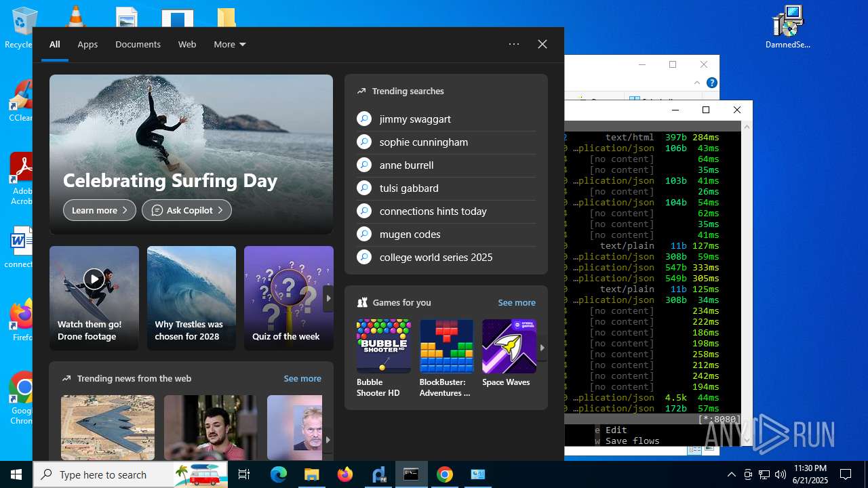Search for tulsi gabbard
The height and width of the screenshot is (488, 868).
coord(446,188)
